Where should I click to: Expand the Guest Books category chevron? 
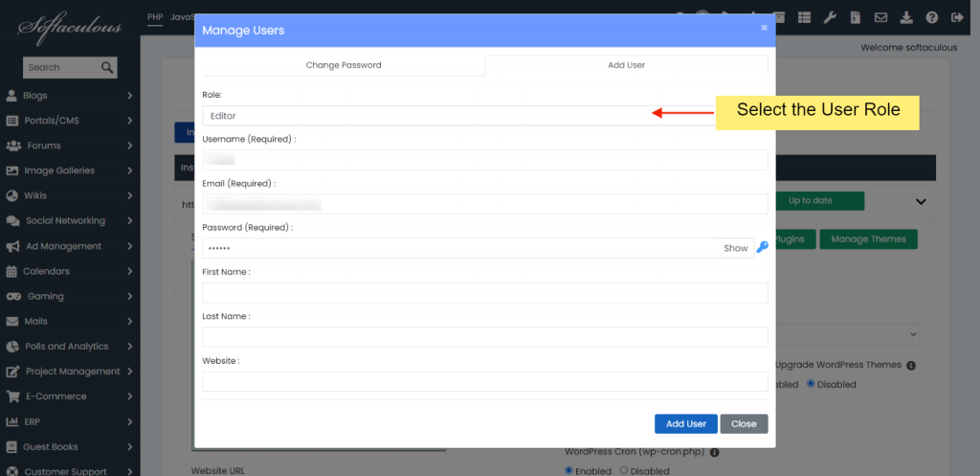(x=129, y=447)
